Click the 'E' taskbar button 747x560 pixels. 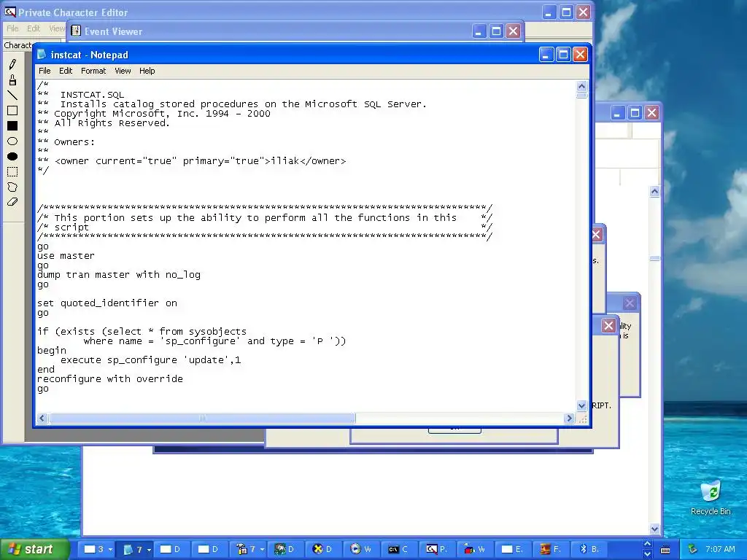point(514,549)
